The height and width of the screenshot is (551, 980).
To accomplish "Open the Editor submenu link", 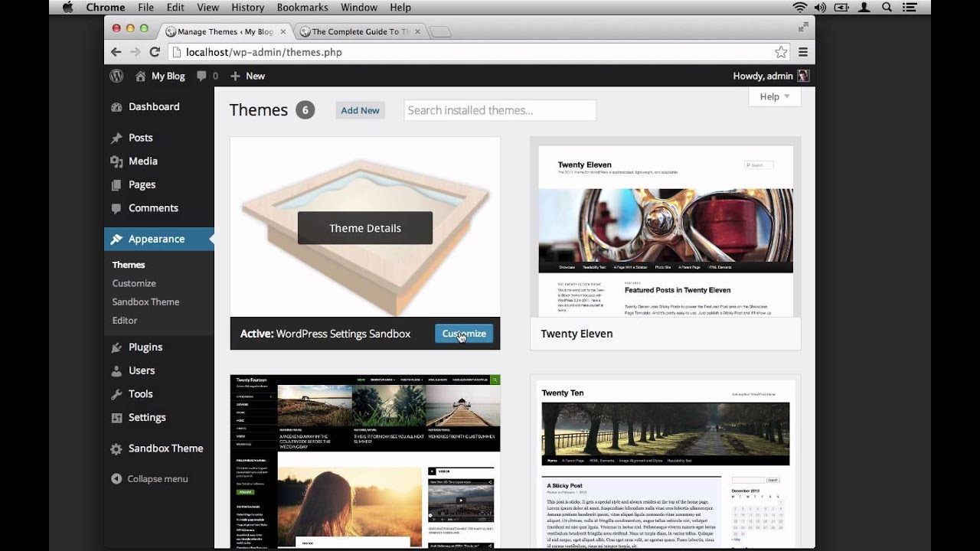I will coord(125,321).
